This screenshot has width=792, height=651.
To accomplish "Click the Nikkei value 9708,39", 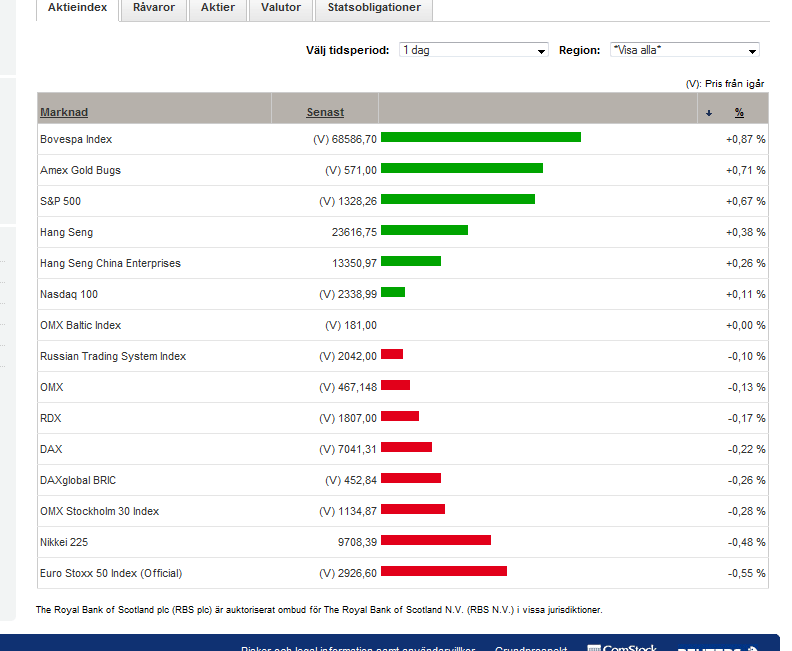I will click(x=358, y=542).
